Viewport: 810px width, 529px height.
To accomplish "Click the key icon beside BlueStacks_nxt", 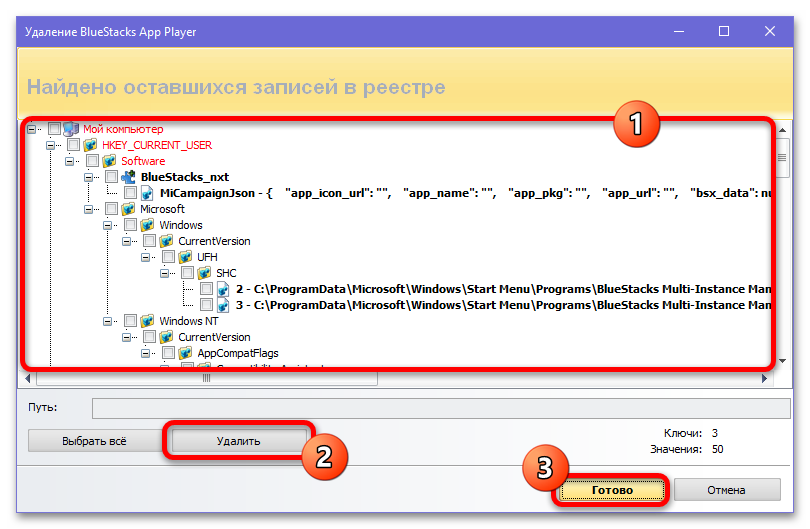I will click(x=128, y=177).
